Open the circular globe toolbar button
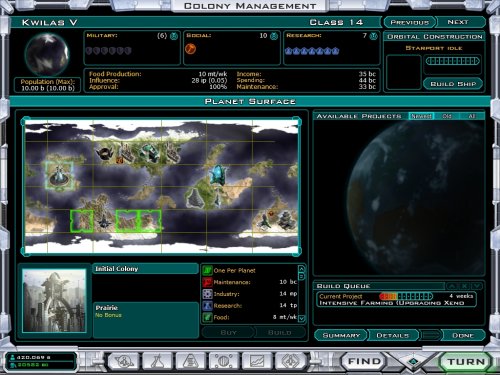Viewport: 500px width, 375px height. click(x=224, y=361)
